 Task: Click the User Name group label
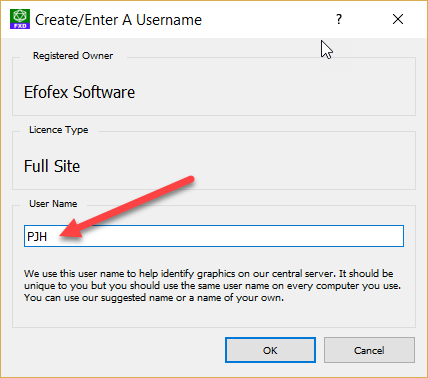click(x=53, y=203)
